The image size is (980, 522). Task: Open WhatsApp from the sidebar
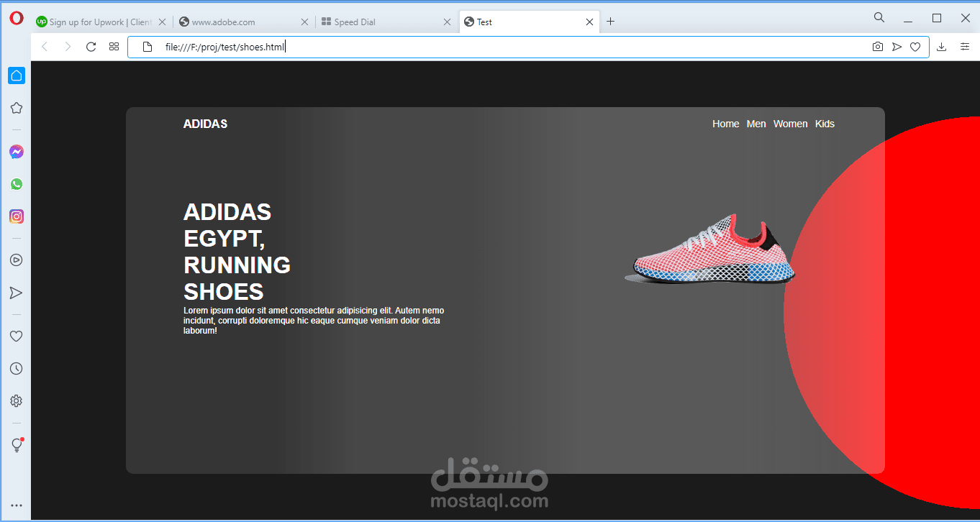[16, 183]
